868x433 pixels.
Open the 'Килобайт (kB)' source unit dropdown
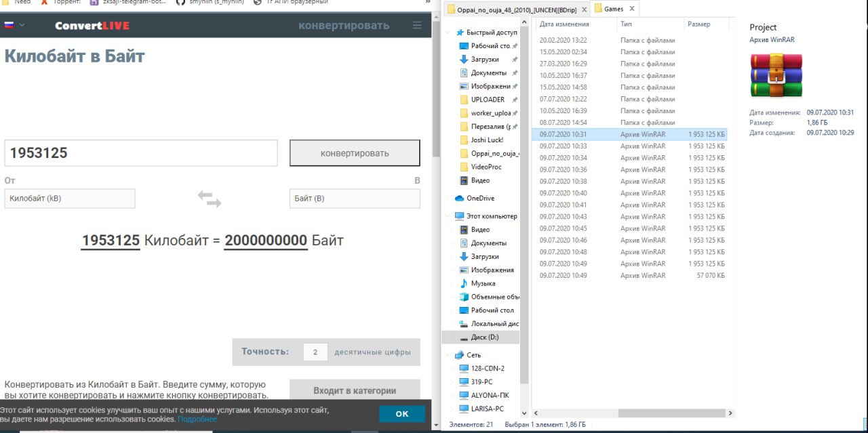70,199
